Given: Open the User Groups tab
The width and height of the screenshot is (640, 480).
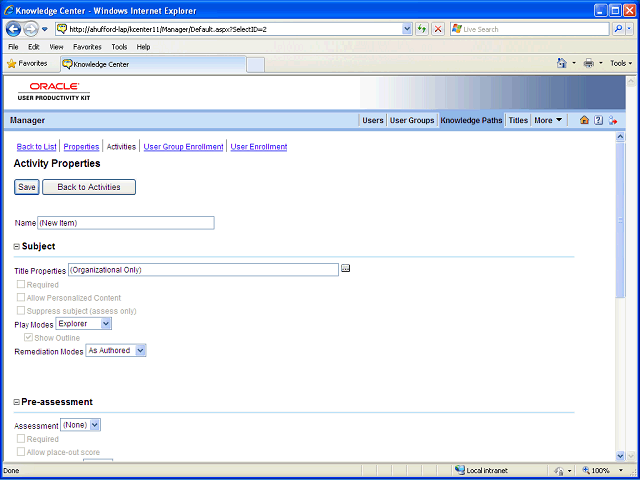Looking at the screenshot, I should pyautogui.click(x=412, y=120).
